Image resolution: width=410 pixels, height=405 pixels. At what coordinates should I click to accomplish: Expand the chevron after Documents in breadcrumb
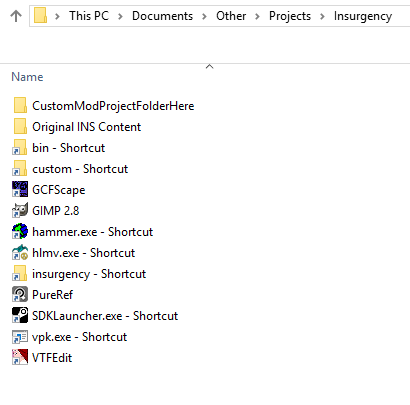click(204, 16)
